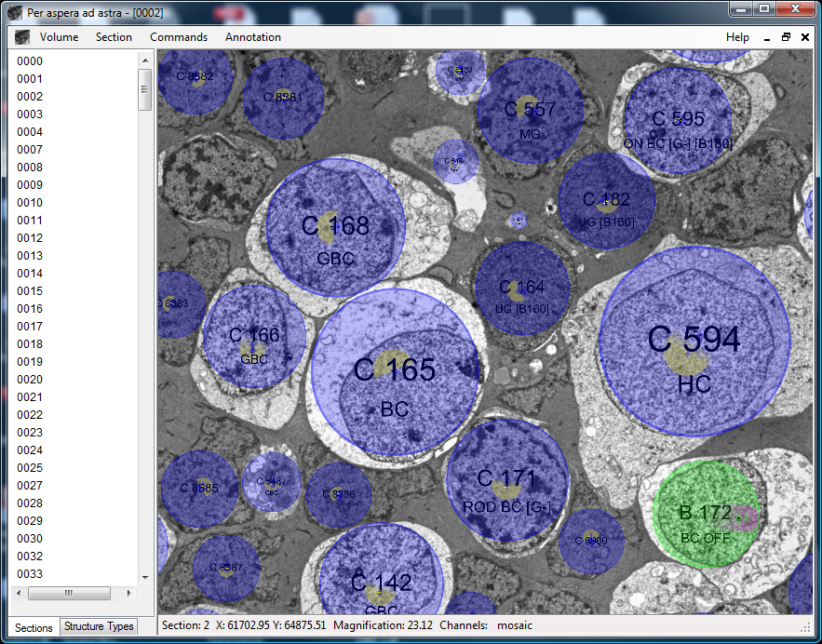The width and height of the screenshot is (822, 644).
Task: Open the Volume menu
Action: click(x=59, y=37)
